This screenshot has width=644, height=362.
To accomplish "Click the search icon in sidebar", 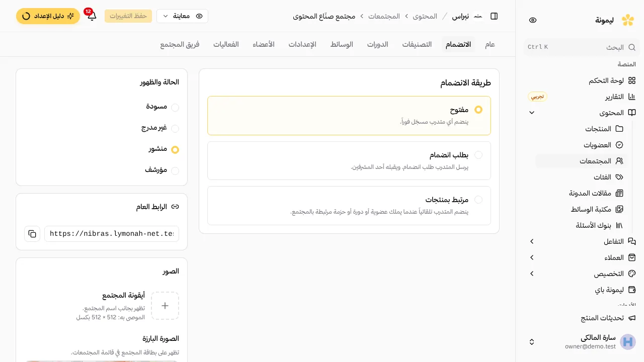I will pyautogui.click(x=632, y=47).
